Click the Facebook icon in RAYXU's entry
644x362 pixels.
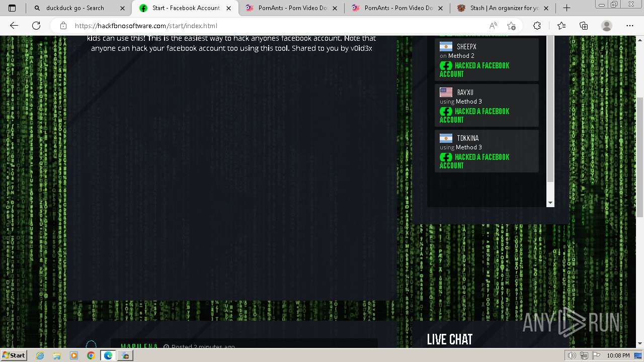point(446,112)
